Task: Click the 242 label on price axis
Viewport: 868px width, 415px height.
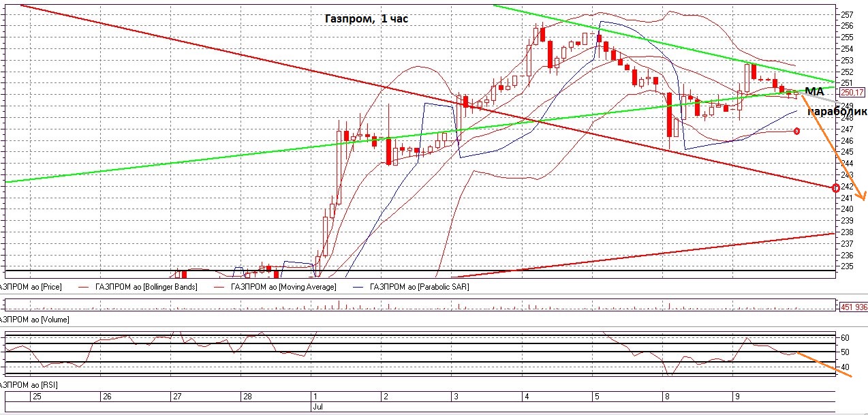Action: [x=847, y=186]
